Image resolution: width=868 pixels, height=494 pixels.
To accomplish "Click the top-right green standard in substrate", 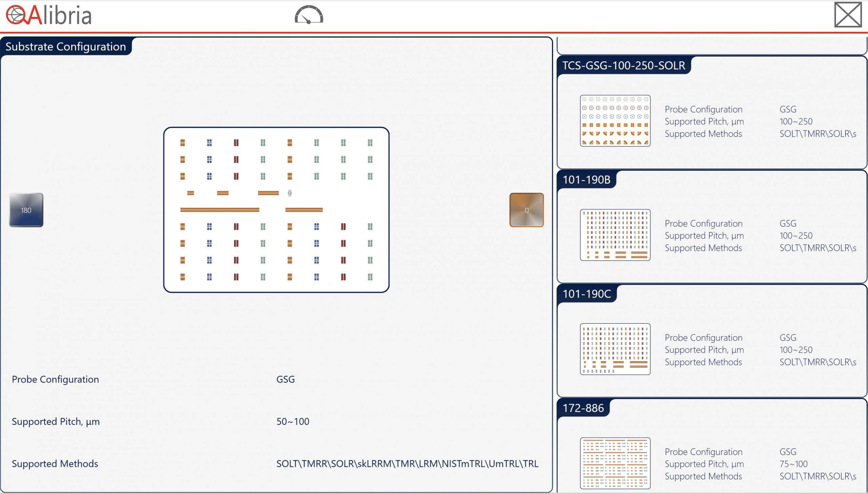I will [x=370, y=143].
